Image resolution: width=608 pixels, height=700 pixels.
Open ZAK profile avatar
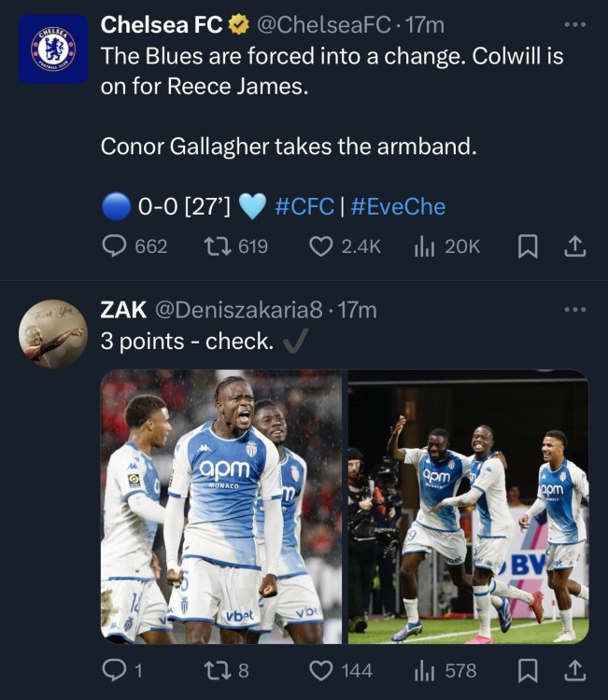pyautogui.click(x=53, y=334)
